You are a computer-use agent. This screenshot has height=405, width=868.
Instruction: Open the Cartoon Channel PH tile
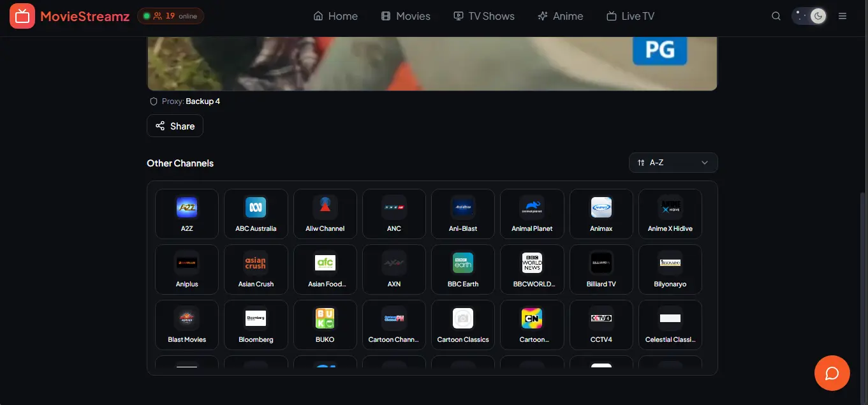(394, 325)
